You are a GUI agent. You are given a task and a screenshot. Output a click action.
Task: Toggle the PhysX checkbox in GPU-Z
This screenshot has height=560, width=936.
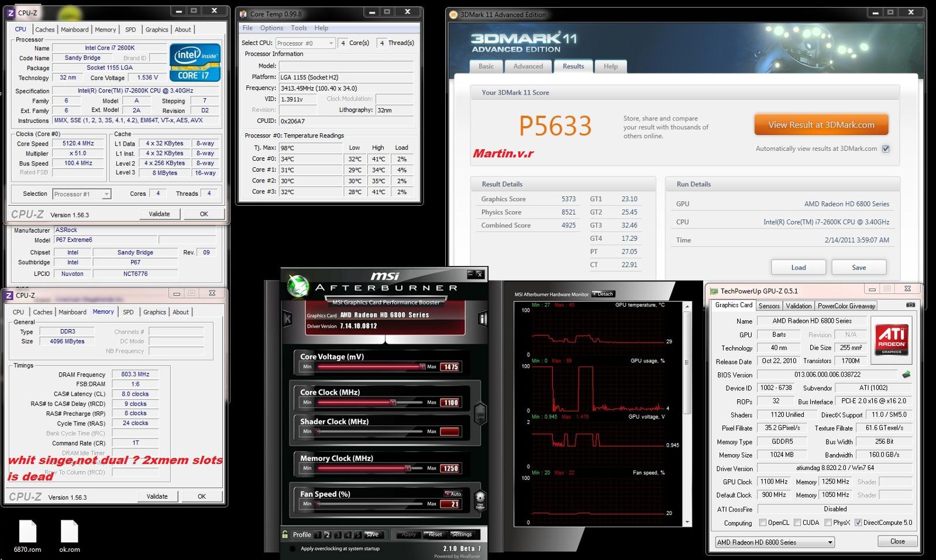pyautogui.click(x=827, y=523)
